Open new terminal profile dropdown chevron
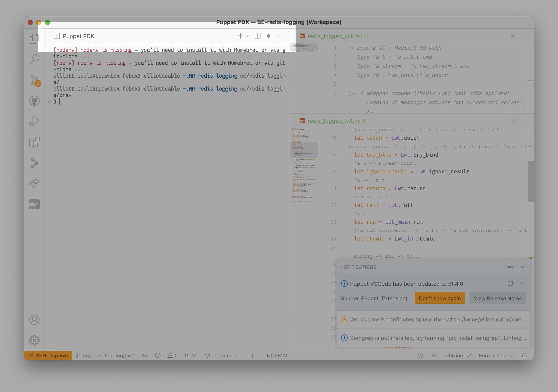 click(x=248, y=36)
